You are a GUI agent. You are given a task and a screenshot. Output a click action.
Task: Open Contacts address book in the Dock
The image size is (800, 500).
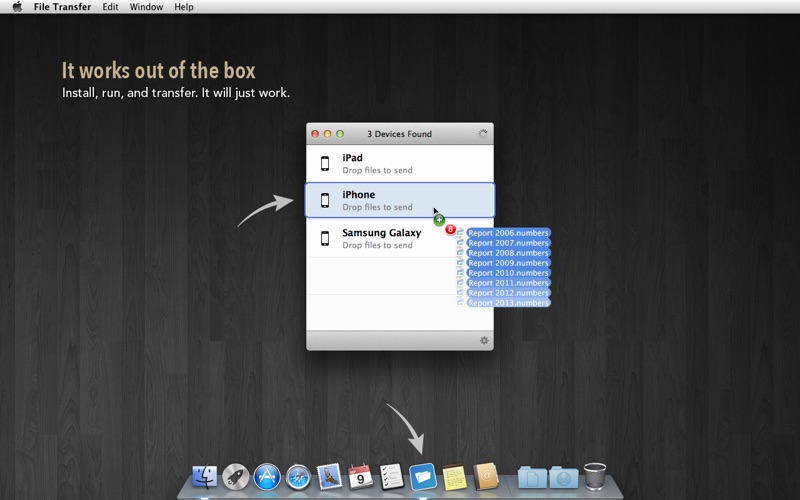[x=485, y=477]
